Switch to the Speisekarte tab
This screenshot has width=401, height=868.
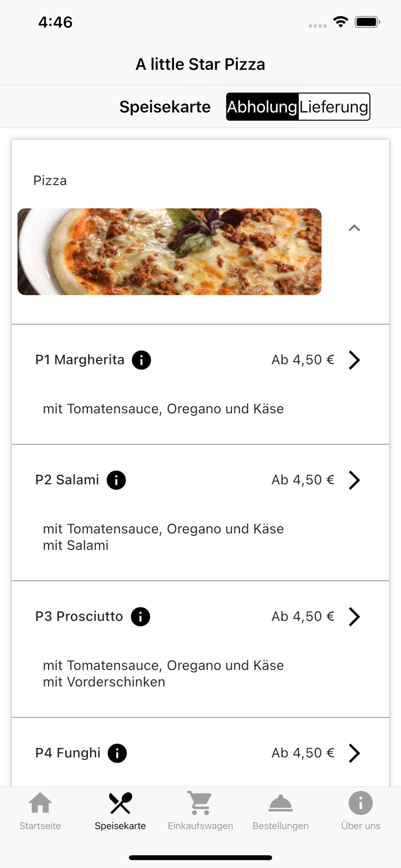click(120, 811)
